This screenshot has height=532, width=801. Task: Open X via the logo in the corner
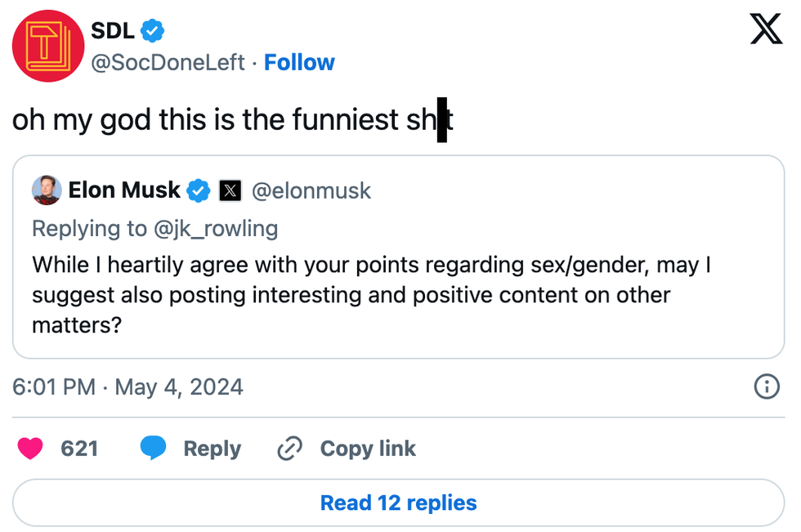[x=766, y=30]
